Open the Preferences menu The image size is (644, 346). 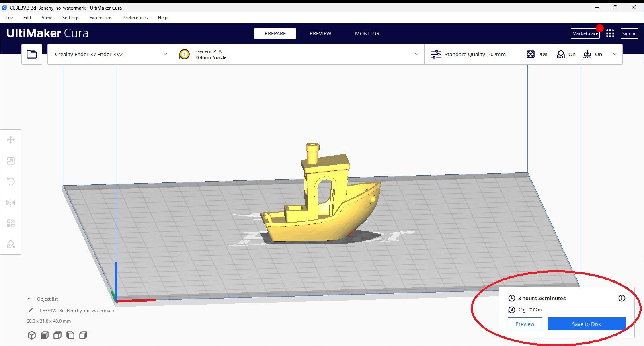coord(135,18)
